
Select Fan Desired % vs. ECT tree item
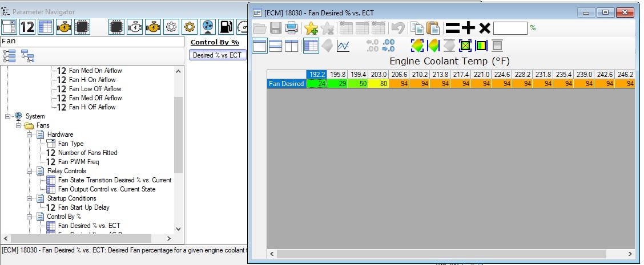coord(88,226)
